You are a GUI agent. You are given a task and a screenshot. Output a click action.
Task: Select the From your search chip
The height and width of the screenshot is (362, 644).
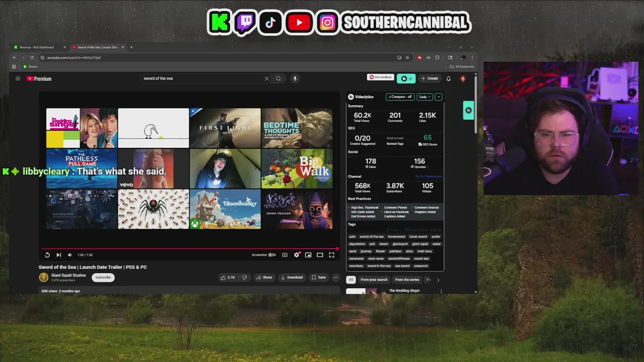(x=374, y=280)
